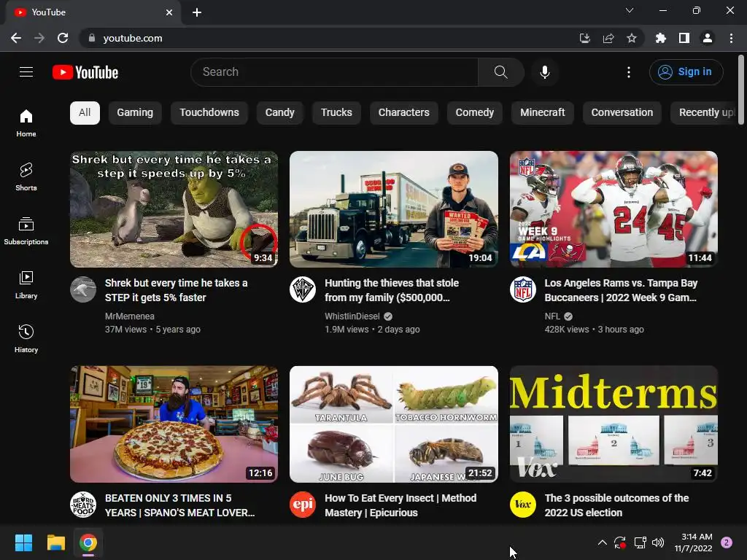Select the Trucks filter chip
The height and width of the screenshot is (560, 747).
[x=336, y=112]
